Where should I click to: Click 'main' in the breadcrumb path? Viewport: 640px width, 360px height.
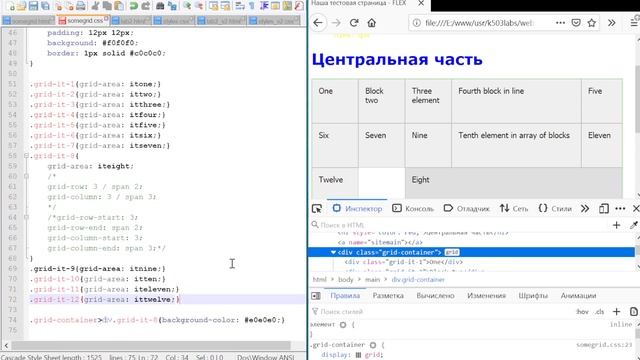(372, 280)
